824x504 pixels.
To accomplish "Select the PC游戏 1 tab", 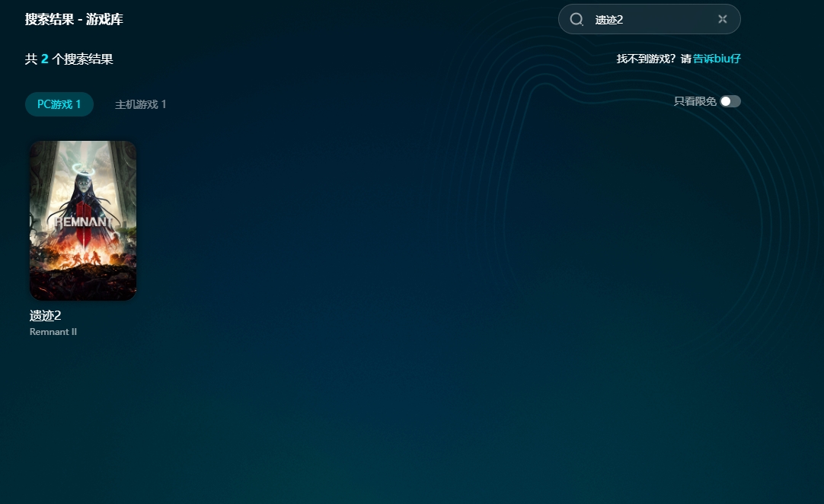I will tap(59, 104).
